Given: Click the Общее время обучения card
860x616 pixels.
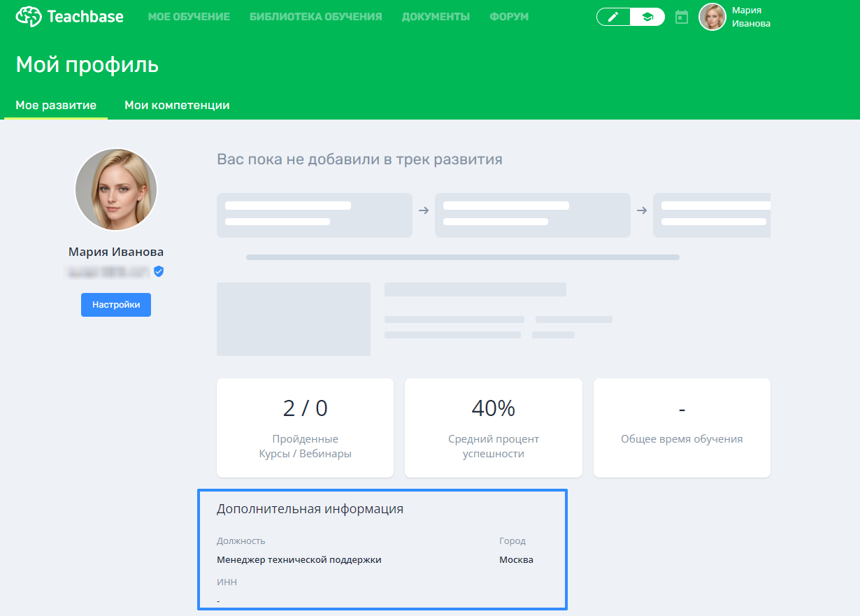Looking at the screenshot, I should (x=682, y=428).
